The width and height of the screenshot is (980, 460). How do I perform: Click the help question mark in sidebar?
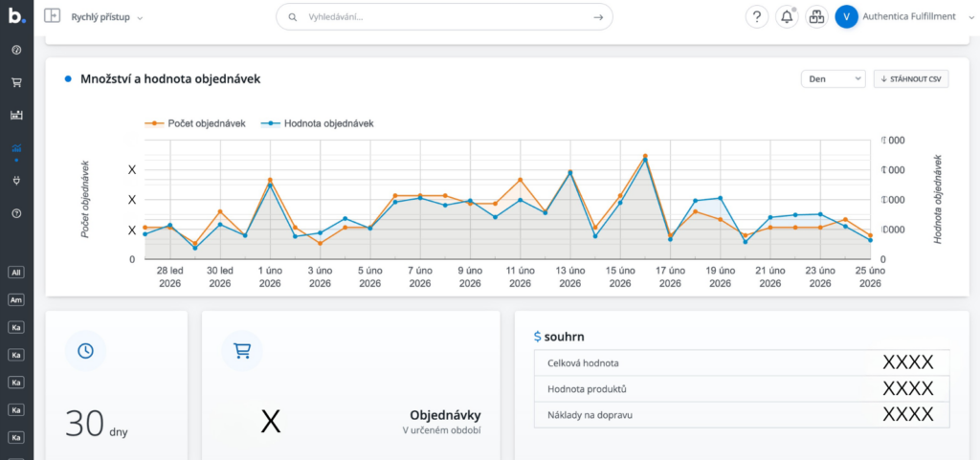coord(16,213)
